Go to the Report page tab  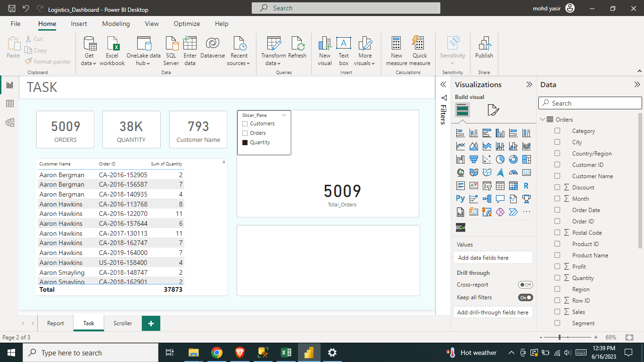click(x=56, y=323)
